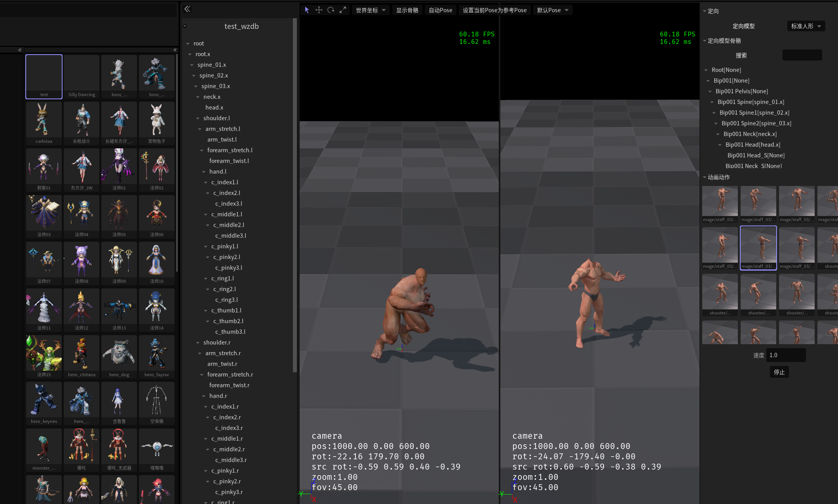The image size is (838, 504).
Task: Select the 东方汐_2W character thumbnail
Action: tap(82, 170)
